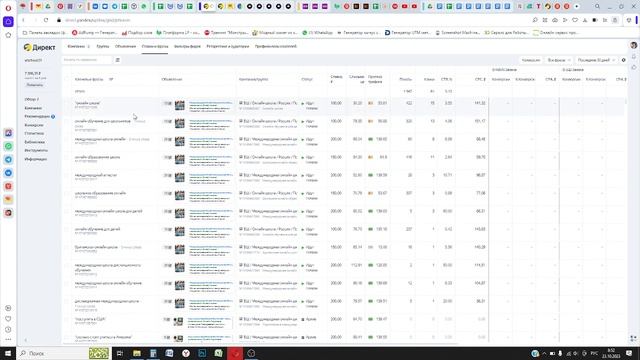Screen dimensions: 640x360
Task: Open the 'Подбор слов' bookmark
Action: [x=137, y=33]
